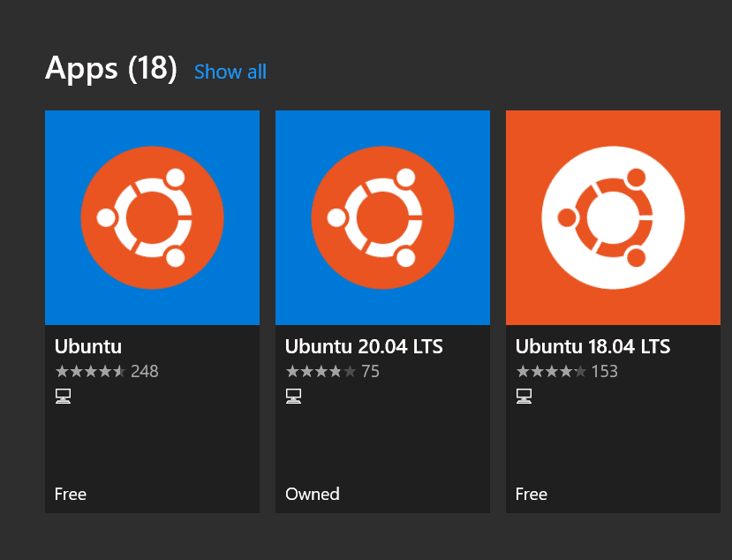
Task: Click the Free label on Ubuntu 18.04 LTS
Action: [532, 494]
